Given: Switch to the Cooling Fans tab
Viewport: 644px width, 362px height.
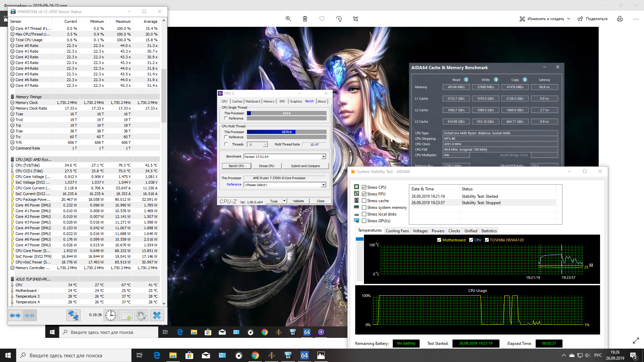Looking at the screenshot, I should [x=397, y=231].
